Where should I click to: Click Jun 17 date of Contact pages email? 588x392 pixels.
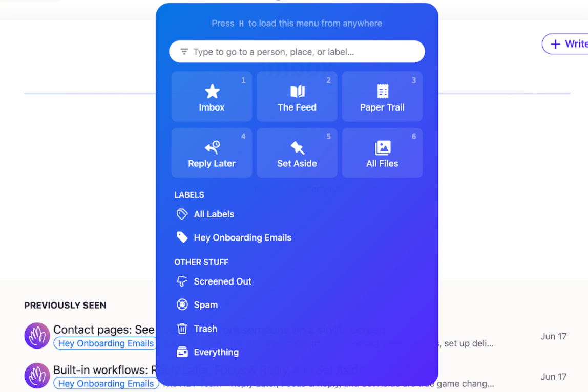point(554,337)
